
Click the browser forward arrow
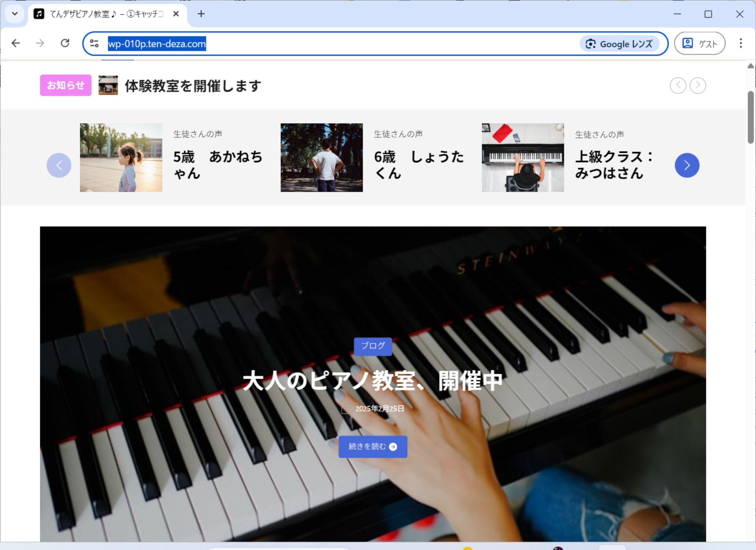point(40,43)
